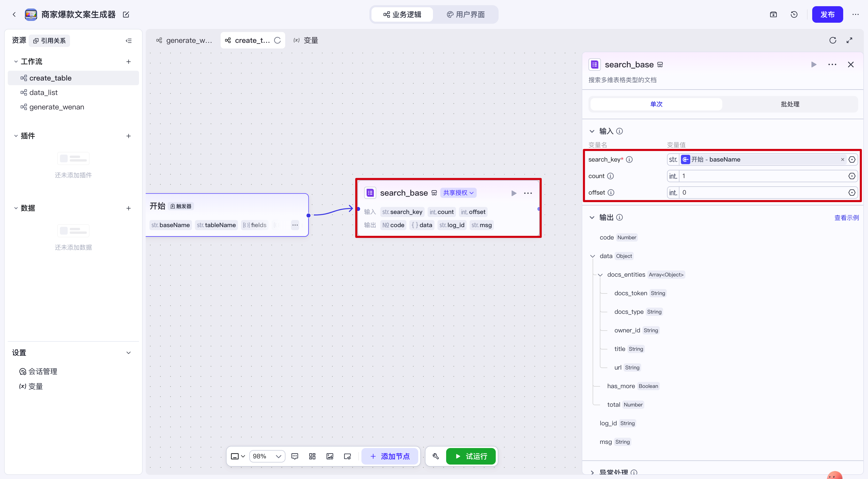Open the version history clock icon
Screen dimensions: 868x479
click(x=794, y=14)
